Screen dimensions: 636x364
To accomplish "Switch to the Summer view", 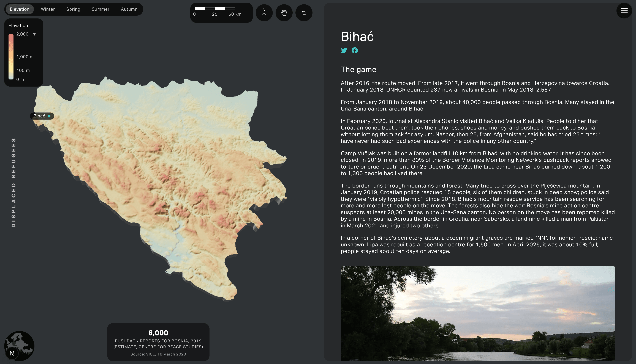I will [100, 9].
